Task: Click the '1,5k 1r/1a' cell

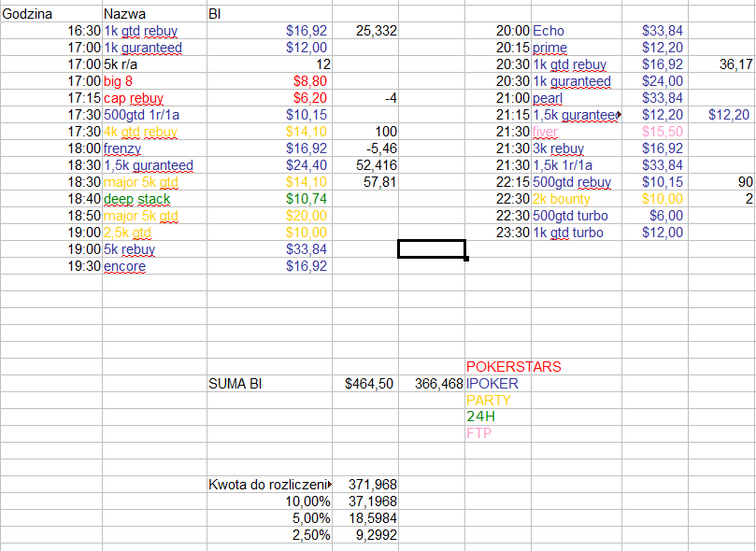Action: click(577, 165)
